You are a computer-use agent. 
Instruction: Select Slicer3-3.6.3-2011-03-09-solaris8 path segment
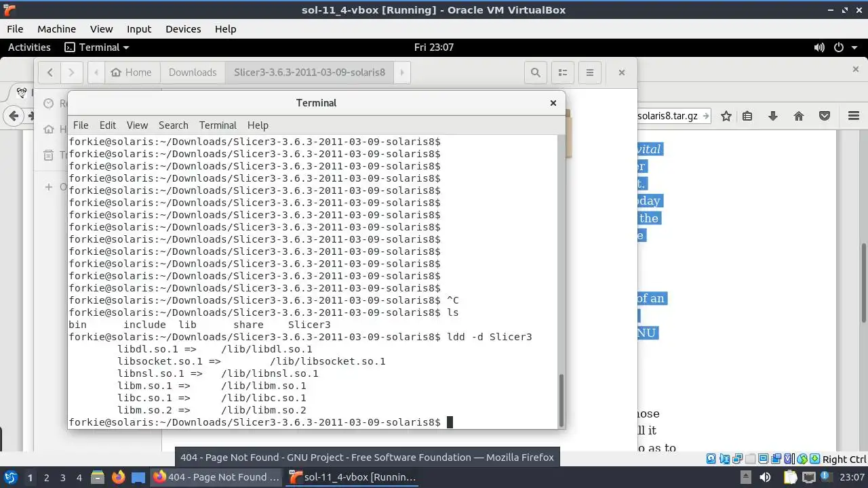[309, 73]
